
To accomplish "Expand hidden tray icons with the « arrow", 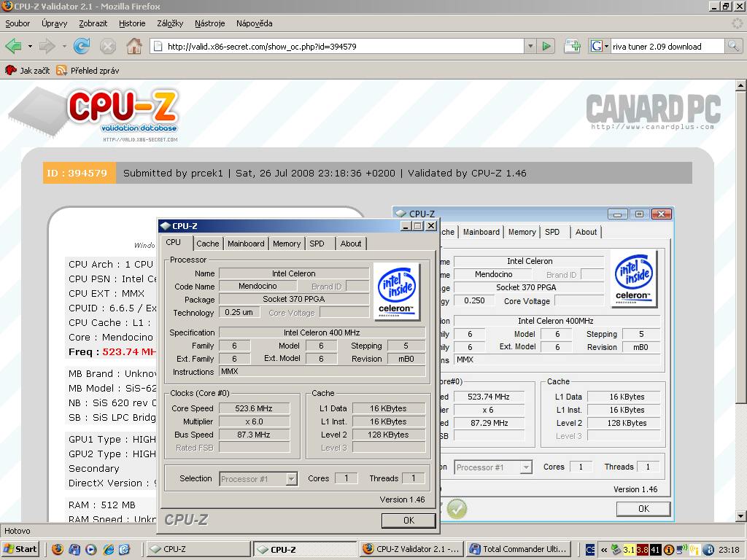I will (x=603, y=550).
